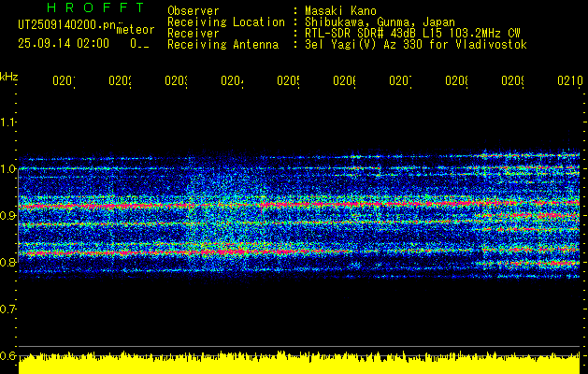Click the date 25.09.14 02:00 text
This screenshot has width=588, height=374.
[x=64, y=44]
